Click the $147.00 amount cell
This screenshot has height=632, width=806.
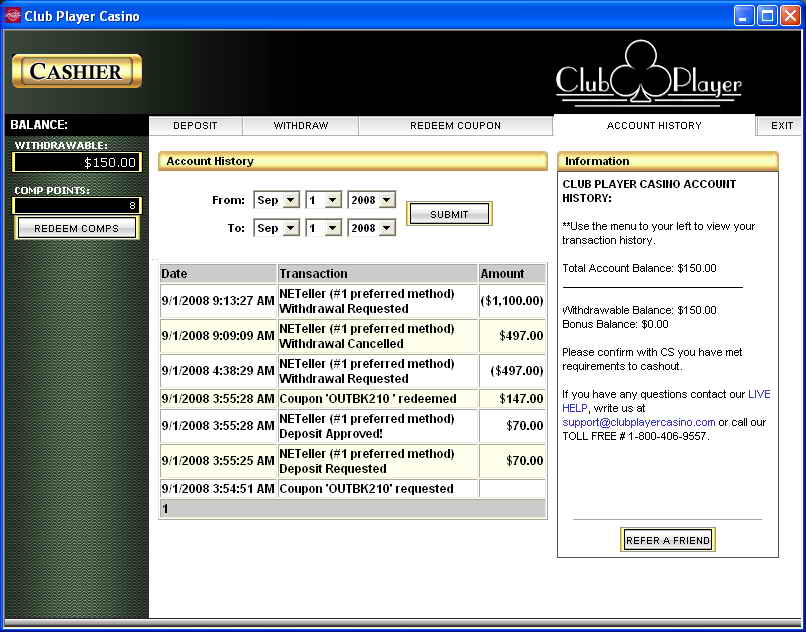[x=512, y=399]
